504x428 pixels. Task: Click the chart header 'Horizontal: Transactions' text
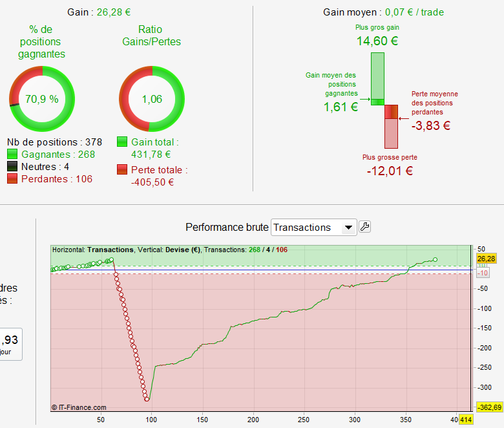tap(93, 250)
